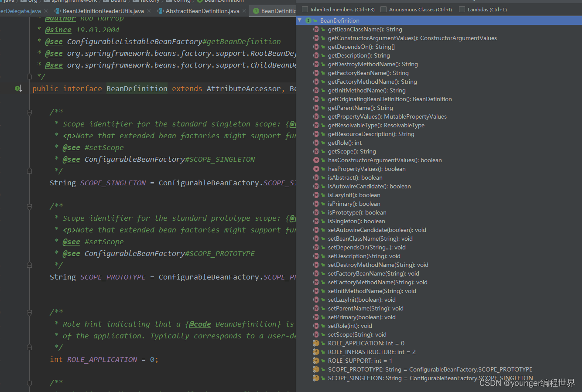Click field icon next to ROLE_APPLICATION
582x392 pixels.
click(x=316, y=343)
